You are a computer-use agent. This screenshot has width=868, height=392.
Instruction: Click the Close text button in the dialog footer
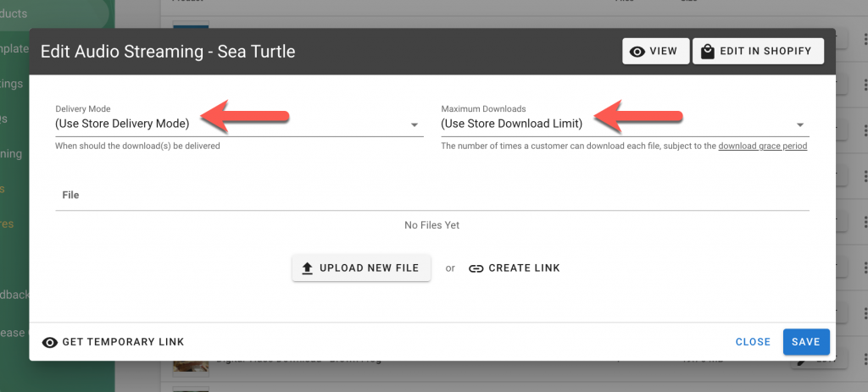753,342
